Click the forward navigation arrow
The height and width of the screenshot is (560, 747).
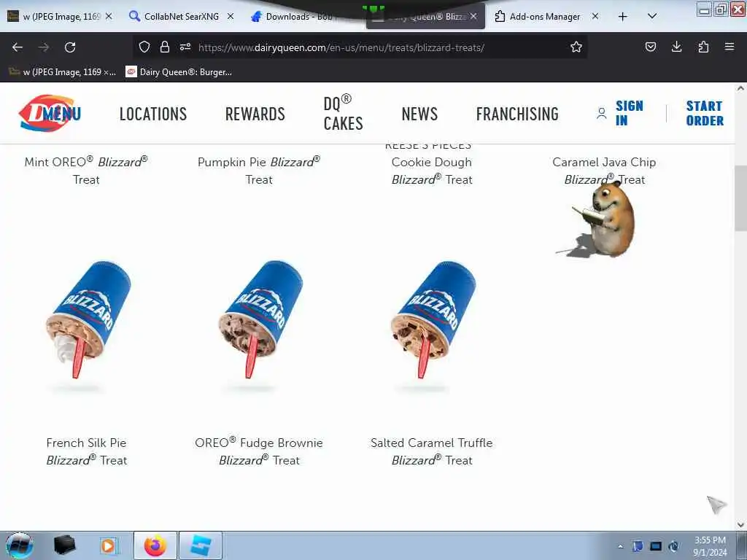pyautogui.click(x=44, y=47)
